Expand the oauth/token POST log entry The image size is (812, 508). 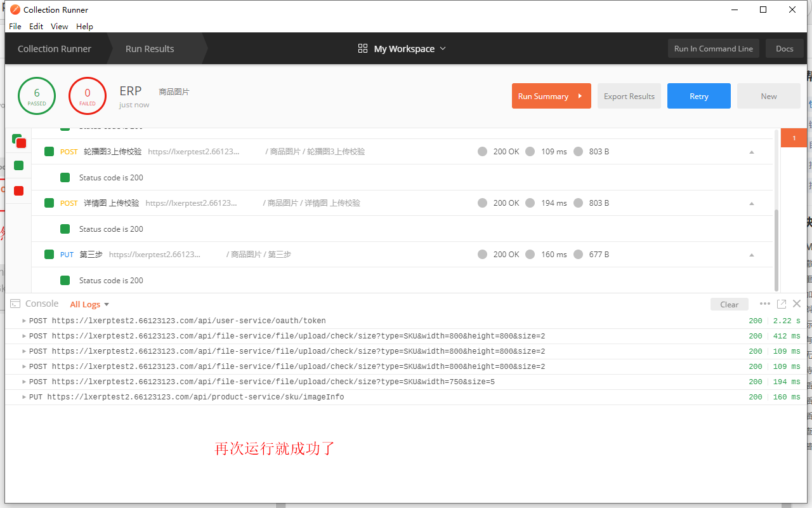click(x=24, y=321)
